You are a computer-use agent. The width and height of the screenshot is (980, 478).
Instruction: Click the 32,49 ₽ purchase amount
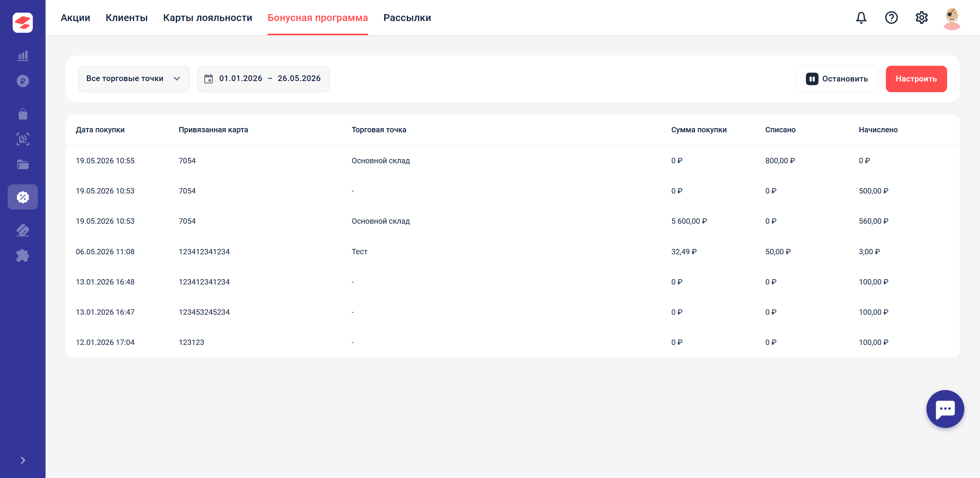point(684,252)
